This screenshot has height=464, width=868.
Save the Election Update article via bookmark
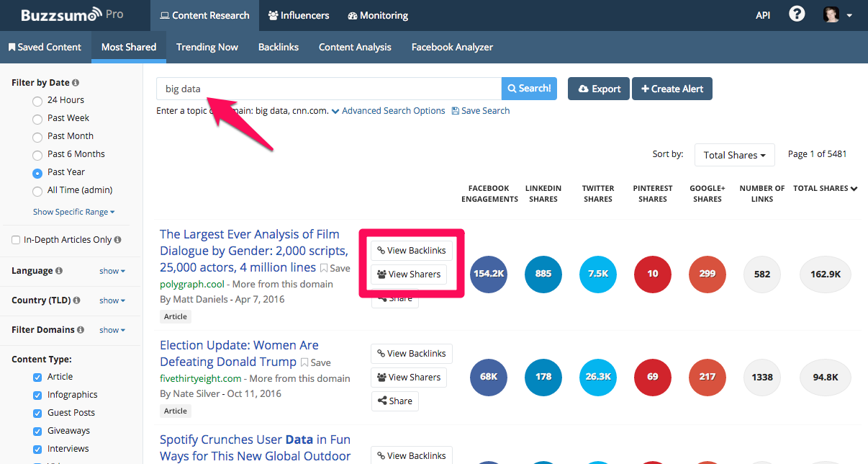click(x=316, y=362)
